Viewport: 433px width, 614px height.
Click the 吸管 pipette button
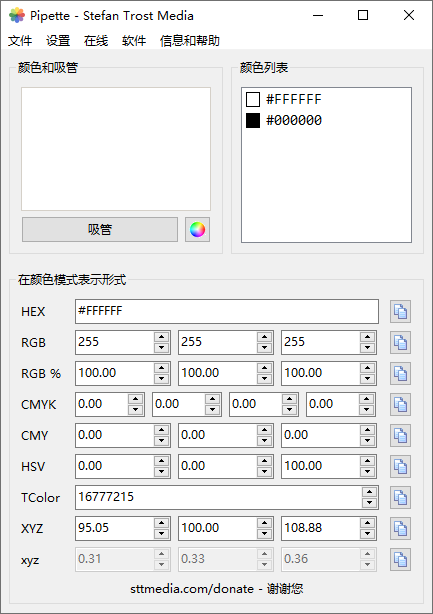click(100, 229)
